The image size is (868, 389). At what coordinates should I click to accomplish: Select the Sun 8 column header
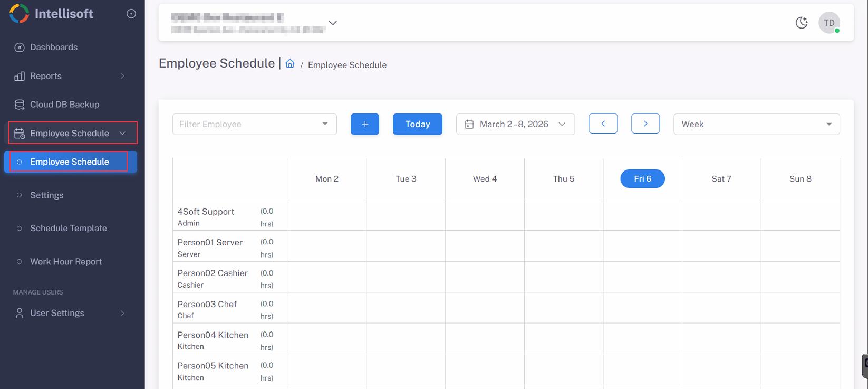click(801, 179)
